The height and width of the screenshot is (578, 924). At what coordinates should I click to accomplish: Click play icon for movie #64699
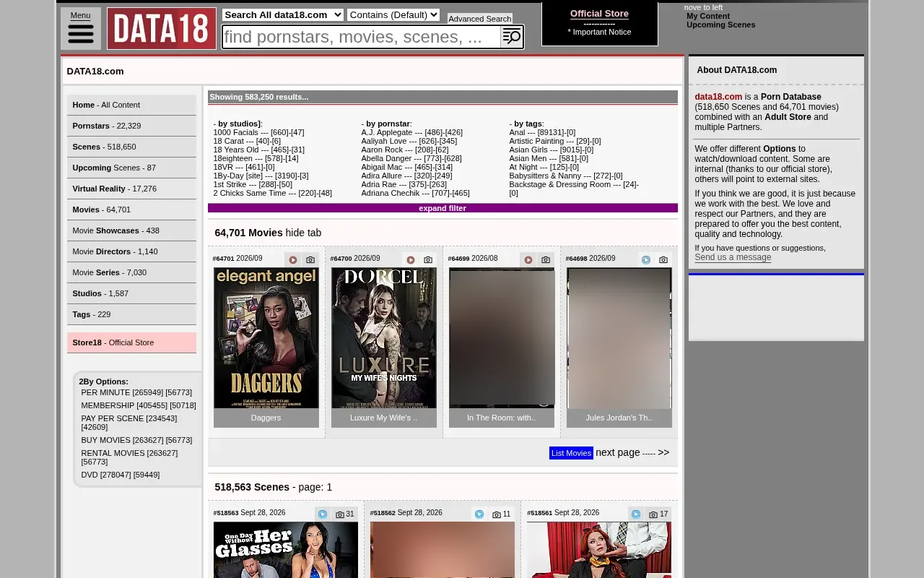[x=528, y=260]
